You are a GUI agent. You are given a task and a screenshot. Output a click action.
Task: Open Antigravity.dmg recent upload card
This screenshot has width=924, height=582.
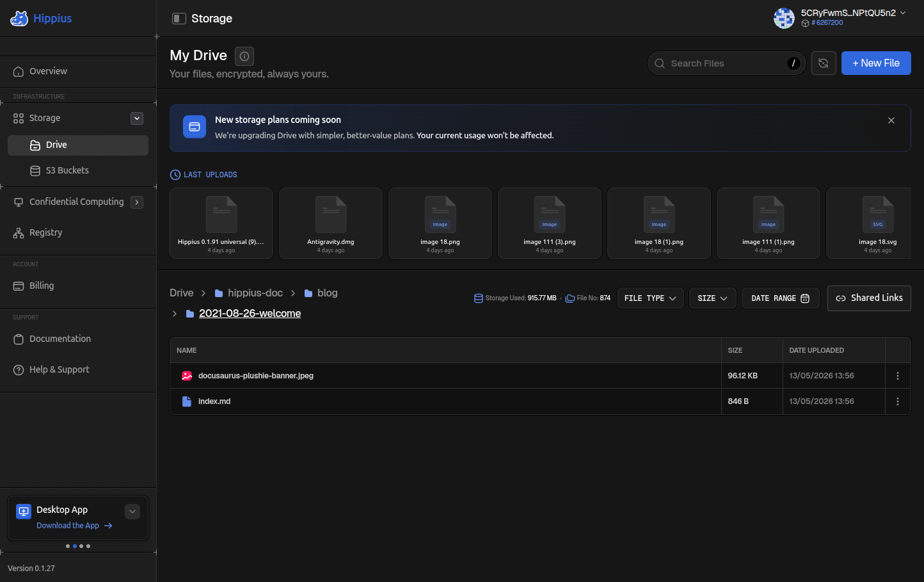(x=331, y=223)
